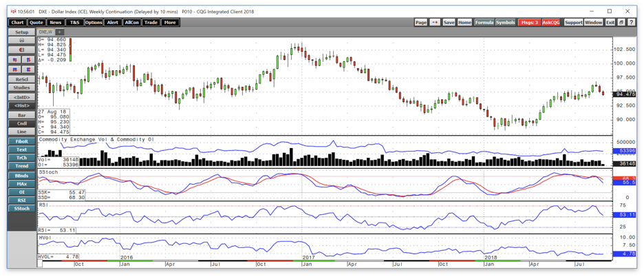
Task: Open the Msgs: 3 messages button
Action: (530, 23)
